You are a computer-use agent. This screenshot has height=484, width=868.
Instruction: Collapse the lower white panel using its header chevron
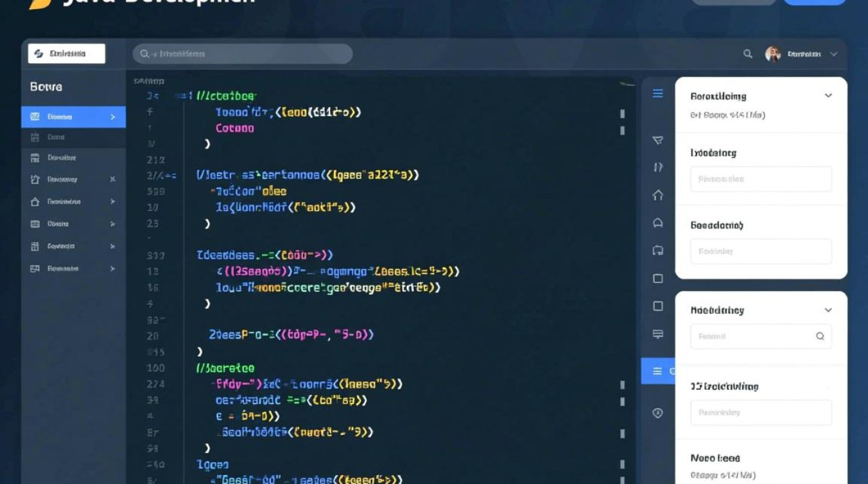[828, 310]
